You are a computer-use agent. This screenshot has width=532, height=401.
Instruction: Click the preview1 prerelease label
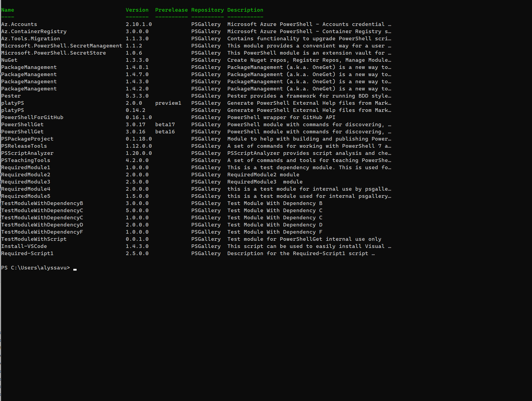pyautogui.click(x=168, y=103)
